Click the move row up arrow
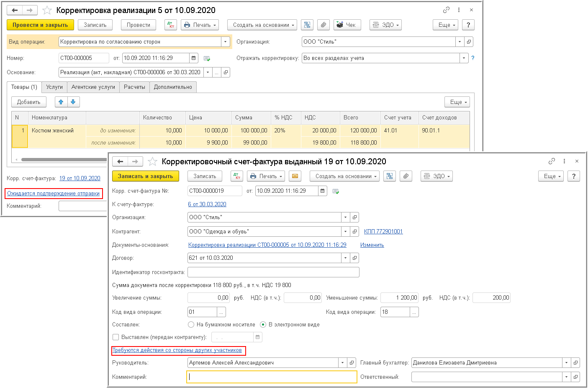Viewport: 588px width, 388px height. click(x=61, y=102)
